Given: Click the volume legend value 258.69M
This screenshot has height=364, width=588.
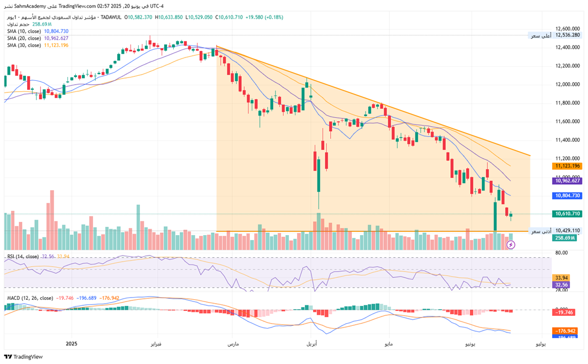Looking at the screenshot, I should (41, 24).
